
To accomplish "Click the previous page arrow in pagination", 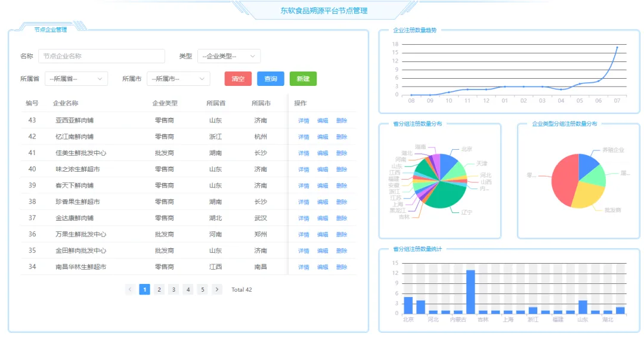I will coord(130,289).
